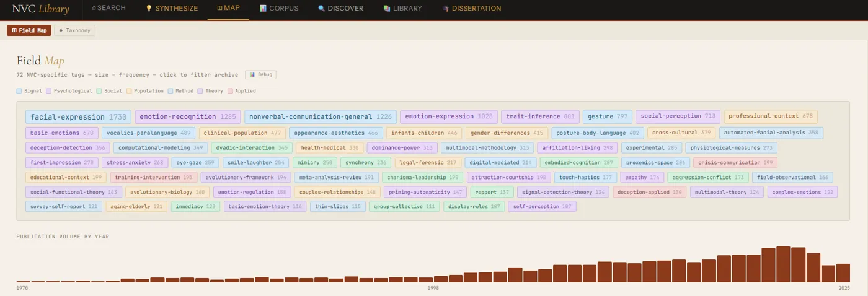The height and width of the screenshot is (296, 868).
Task: Click the professional-context tag
Action: point(771,116)
